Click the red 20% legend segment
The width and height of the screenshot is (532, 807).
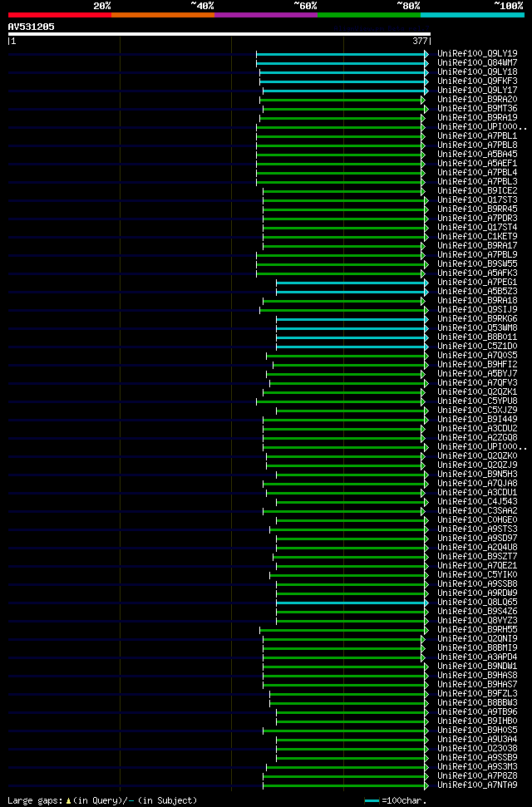60,15
